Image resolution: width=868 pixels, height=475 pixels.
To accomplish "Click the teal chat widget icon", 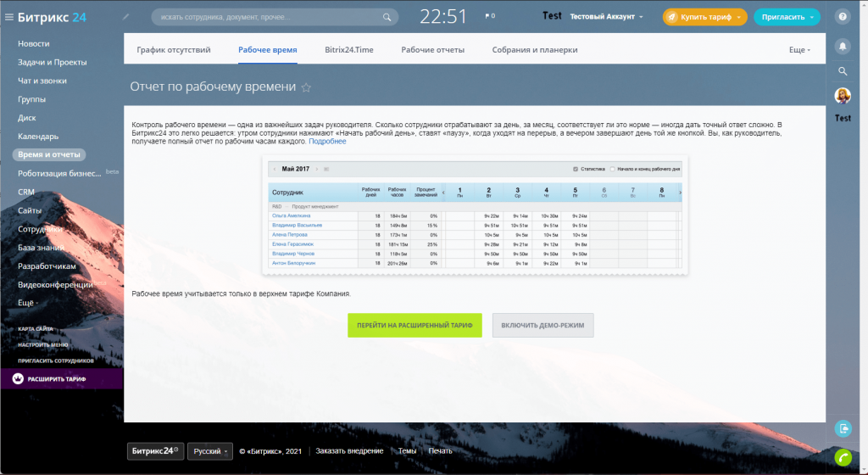I will click(843, 428).
